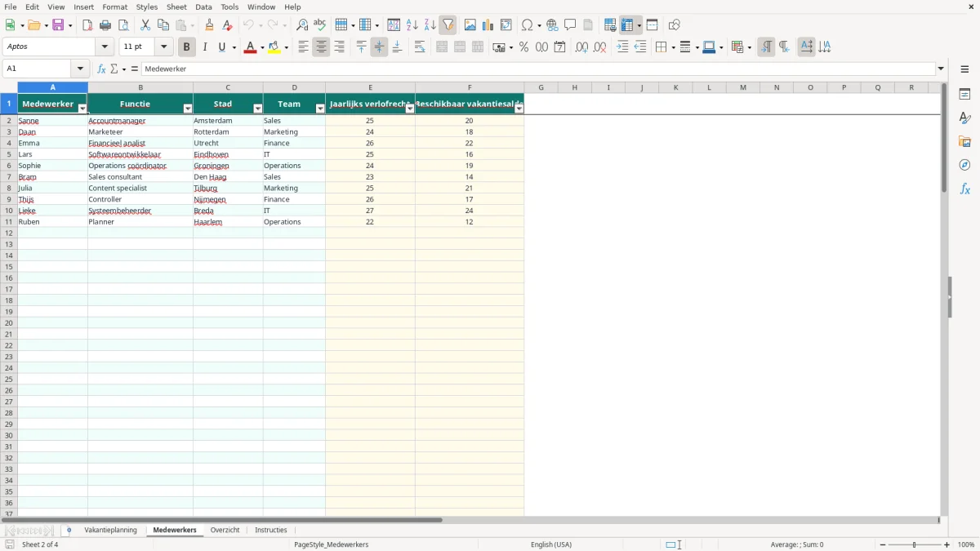Insert a chart icon
Image resolution: width=980 pixels, height=551 pixels.
pos(488,25)
